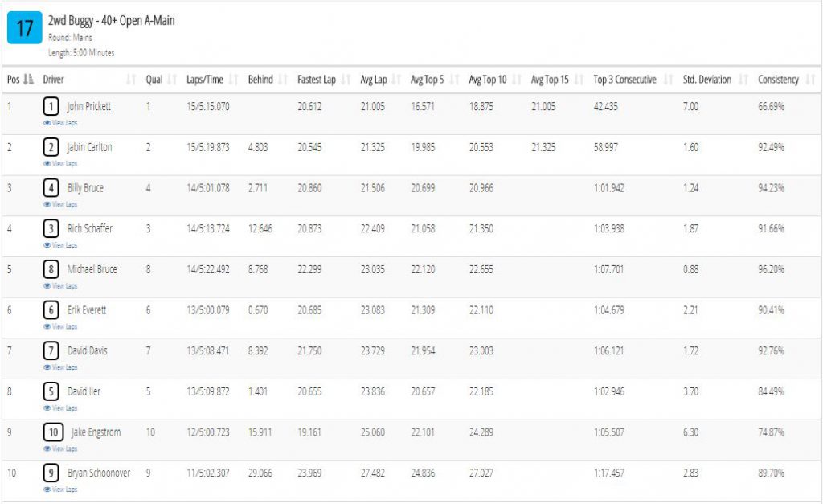Viewport: 823px width, 504px height.
Task: Click car number 9 badge for Bryan Schoonover
Action: (x=51, y=473)
